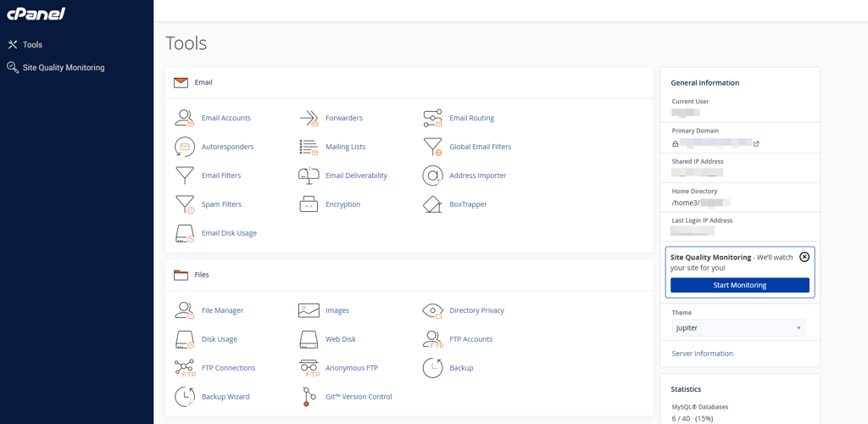Open the Server Information link

[x=702, y=354]
